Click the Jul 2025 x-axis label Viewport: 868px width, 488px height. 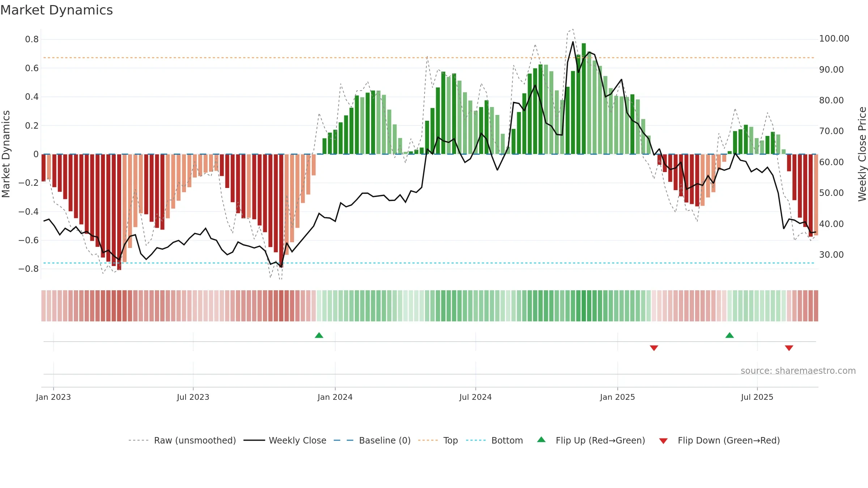757,397
